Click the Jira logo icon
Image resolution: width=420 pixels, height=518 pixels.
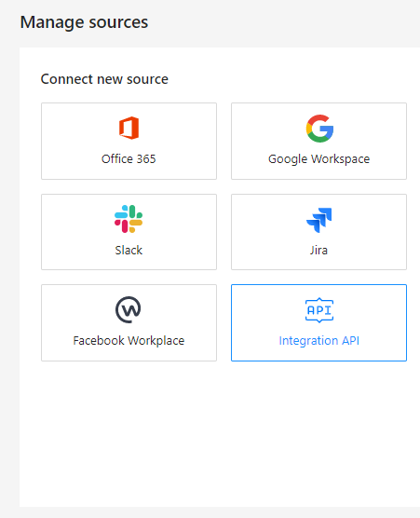pyautogui.click(x=319, y=220)
